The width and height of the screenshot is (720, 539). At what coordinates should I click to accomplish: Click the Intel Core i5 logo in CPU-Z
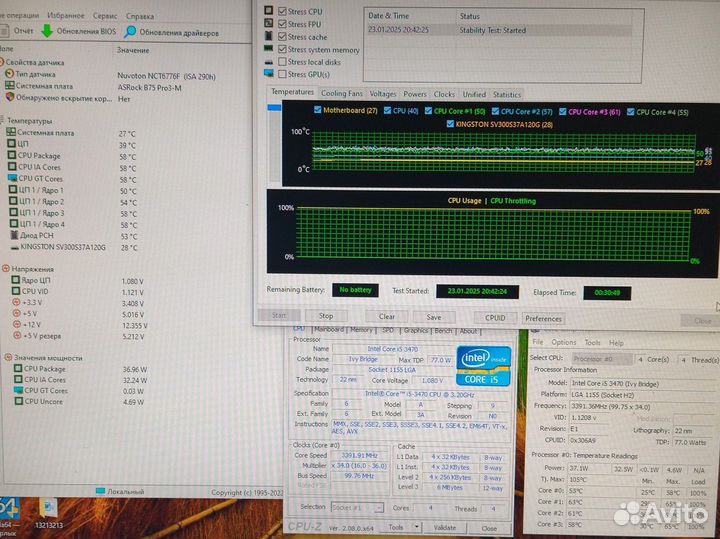tap(484, 366)
